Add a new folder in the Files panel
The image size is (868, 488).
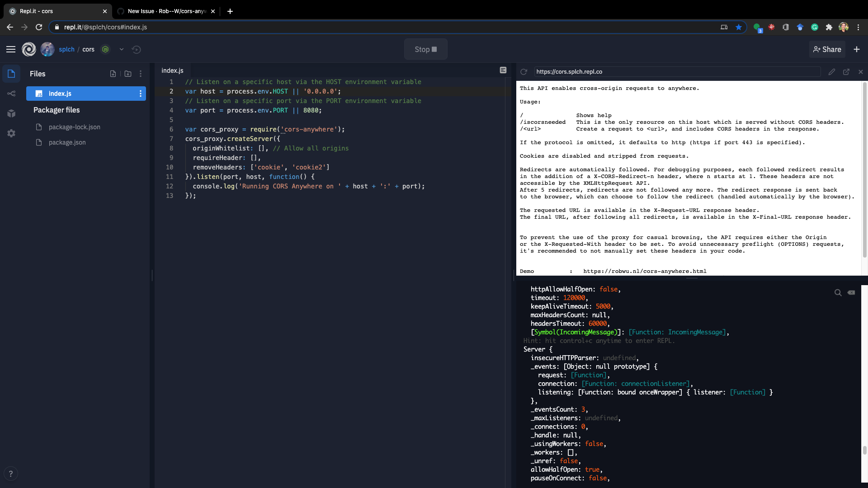point(128,74)
